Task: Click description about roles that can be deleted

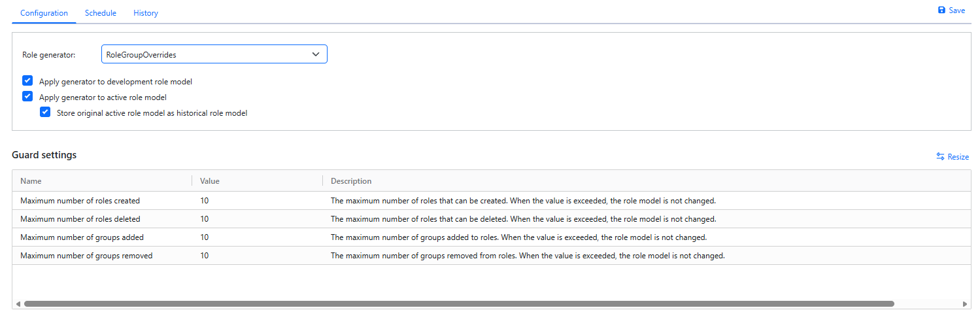Action: (524, 219)
